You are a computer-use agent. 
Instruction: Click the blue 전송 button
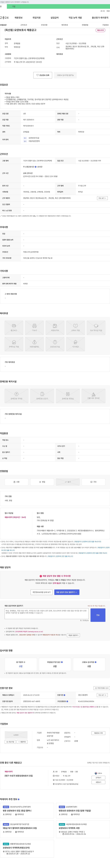98,615
